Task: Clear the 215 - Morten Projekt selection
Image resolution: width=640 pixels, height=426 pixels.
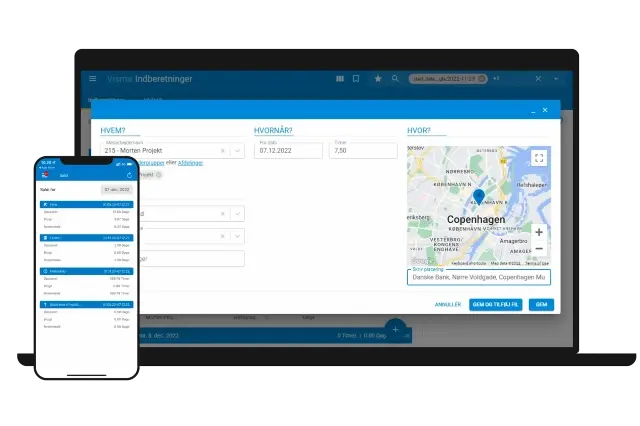Action: pyautogui.click(x=223, y=150)
